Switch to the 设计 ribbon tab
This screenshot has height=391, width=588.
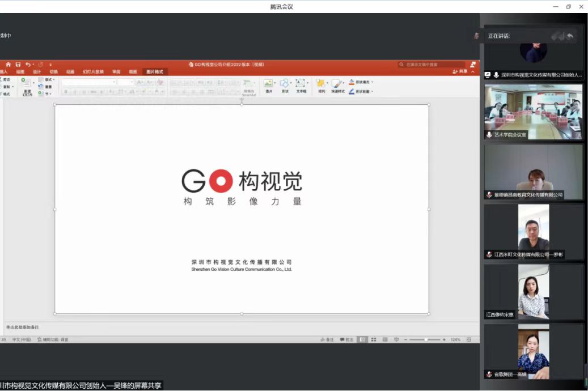(x=37, y=71)
